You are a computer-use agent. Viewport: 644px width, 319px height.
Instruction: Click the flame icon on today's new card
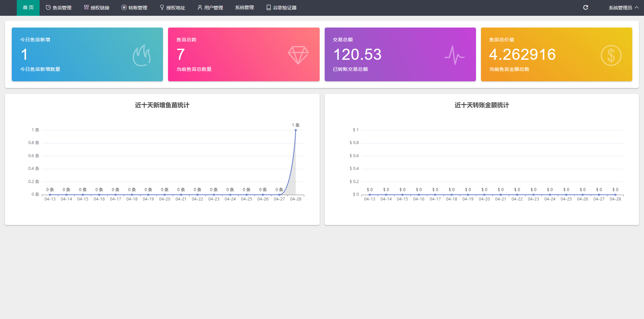pos(142,55)
